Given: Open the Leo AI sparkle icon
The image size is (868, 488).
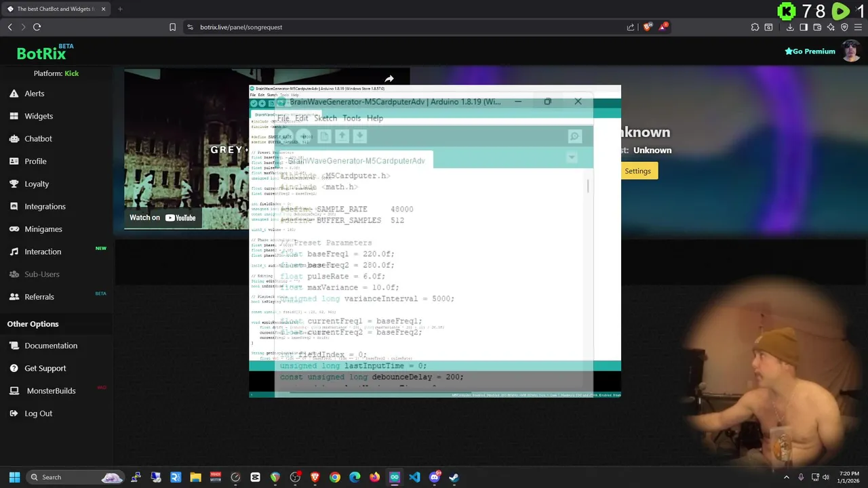Looking at the screenshot, I should point(831,27).
